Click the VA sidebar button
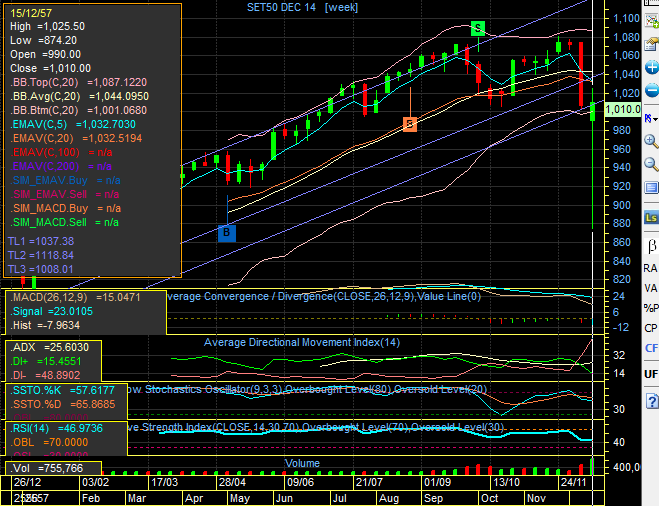659x506 pixels. point(651,288)
